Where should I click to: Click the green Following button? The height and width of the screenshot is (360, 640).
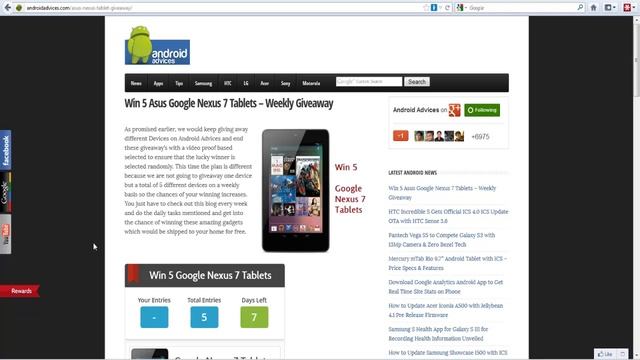[x=482, y=110]
